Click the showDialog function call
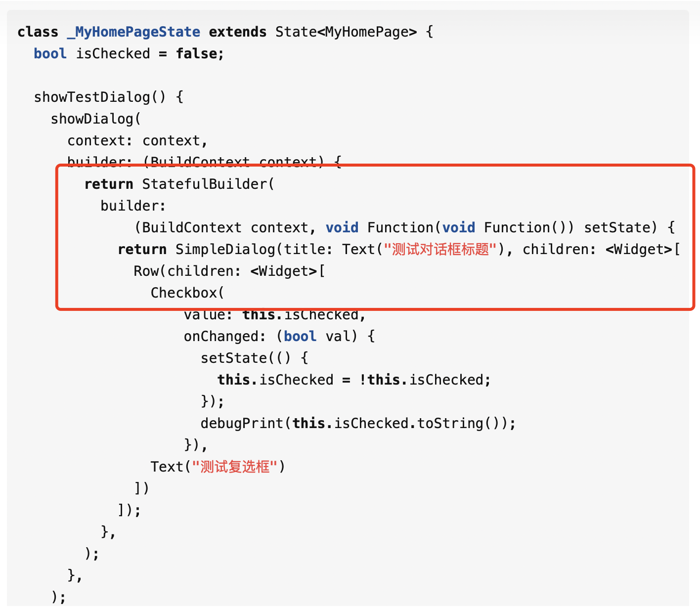 [92, 119]
